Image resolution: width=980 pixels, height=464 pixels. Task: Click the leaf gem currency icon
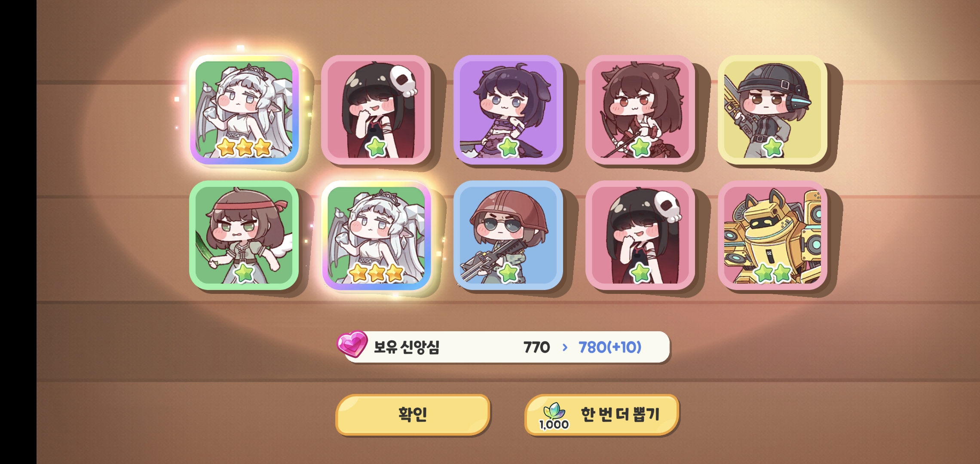pyautogui.click(x=554, y=411)
